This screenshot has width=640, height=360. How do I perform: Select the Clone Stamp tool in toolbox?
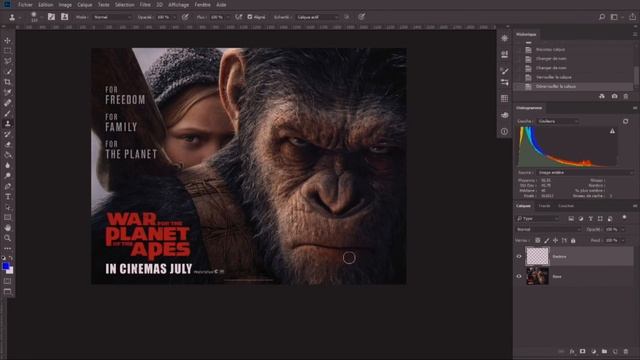(x=7, y=124)
